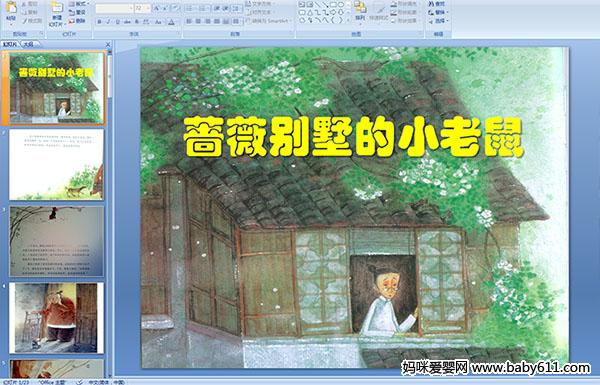
Task: Open the Text Direction dropdown
Action: point(260,3)
